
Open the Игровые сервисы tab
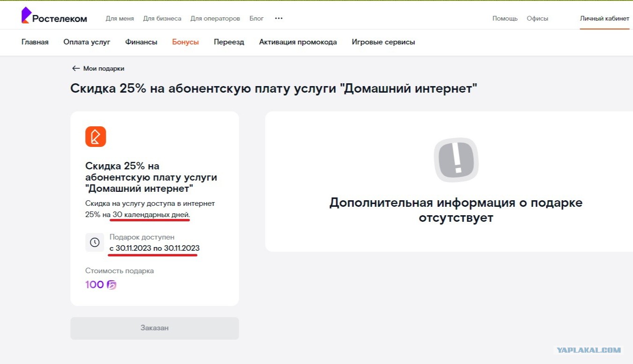coord(383,42)
